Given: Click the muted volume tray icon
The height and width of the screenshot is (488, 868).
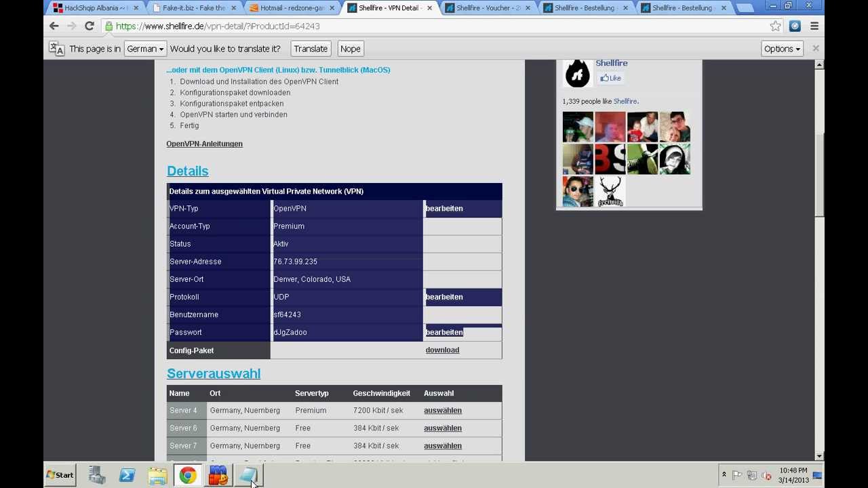Looking at the screenshot, I should [767, 475].
